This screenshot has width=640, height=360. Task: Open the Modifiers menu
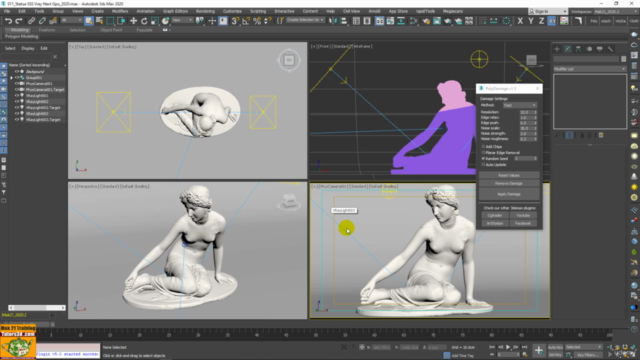coord(120,11)
